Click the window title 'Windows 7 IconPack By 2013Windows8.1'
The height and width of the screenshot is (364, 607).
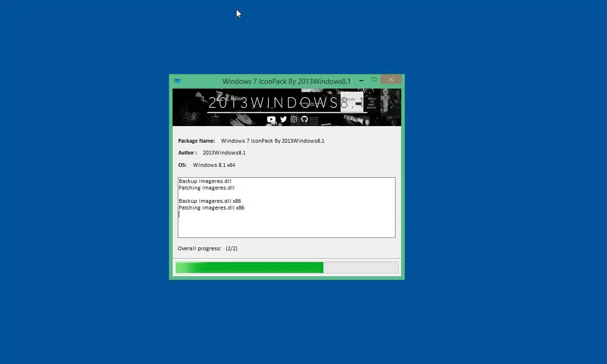coord(286,81)
